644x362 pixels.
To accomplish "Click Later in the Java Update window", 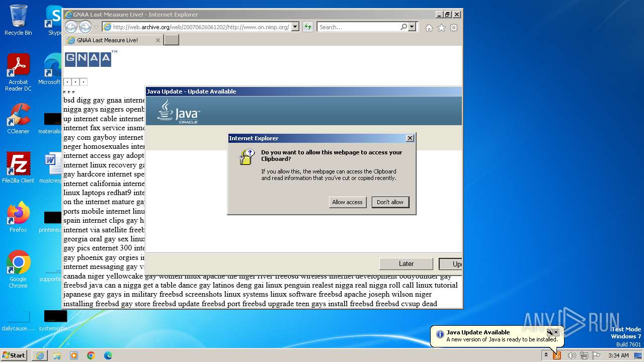I will tap(406, 264).
